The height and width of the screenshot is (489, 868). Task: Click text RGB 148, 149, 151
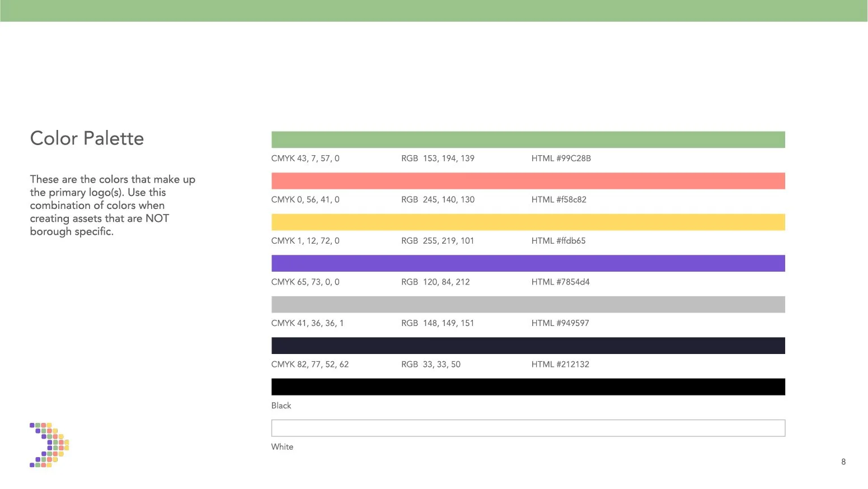coord(438,323)
